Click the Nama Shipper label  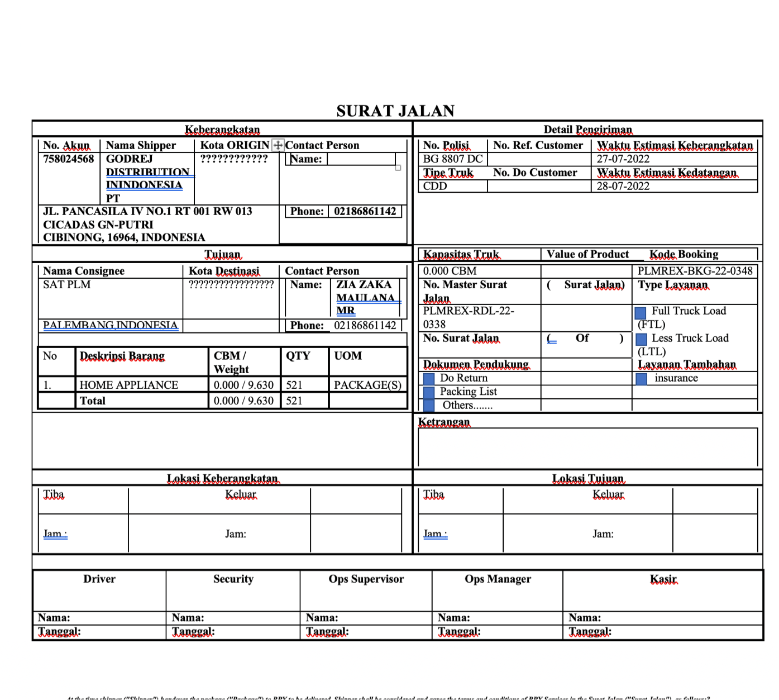point(141,145)
